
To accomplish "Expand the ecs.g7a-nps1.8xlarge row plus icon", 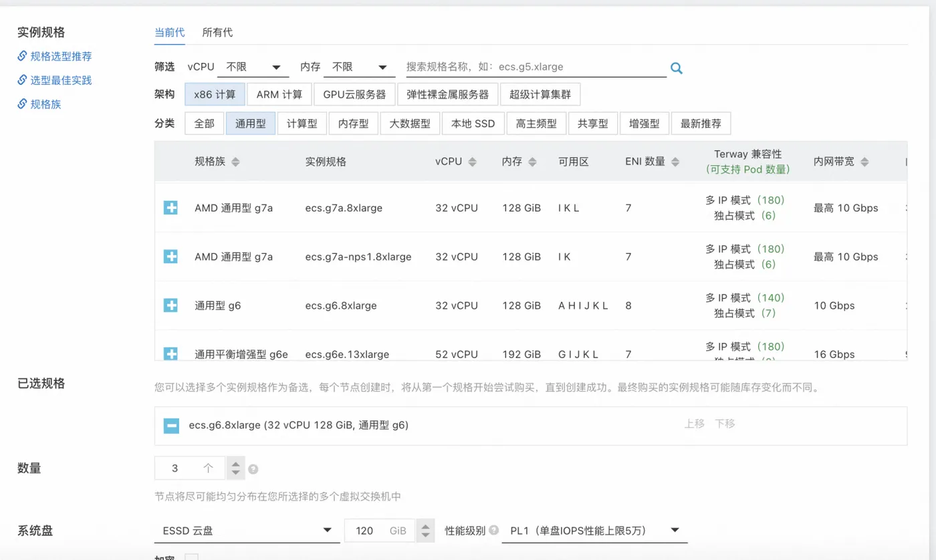I will point(170,257).
